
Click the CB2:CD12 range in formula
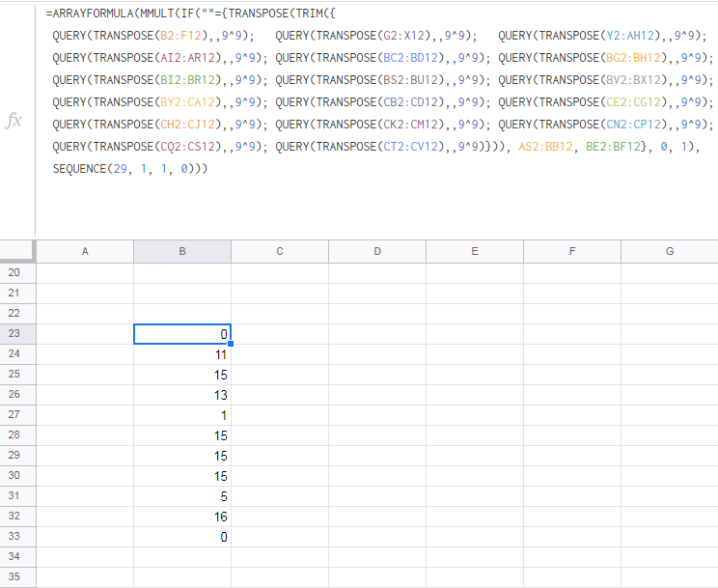pyautogui.click(x=411, y=101)
